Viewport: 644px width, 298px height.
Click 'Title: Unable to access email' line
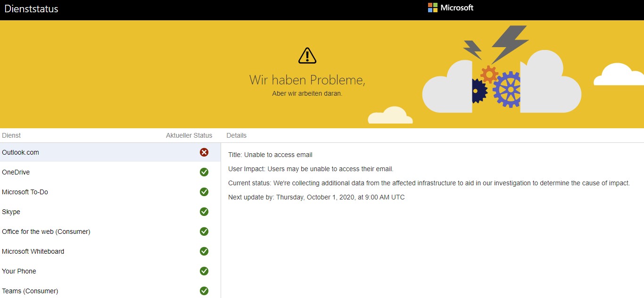270,155
